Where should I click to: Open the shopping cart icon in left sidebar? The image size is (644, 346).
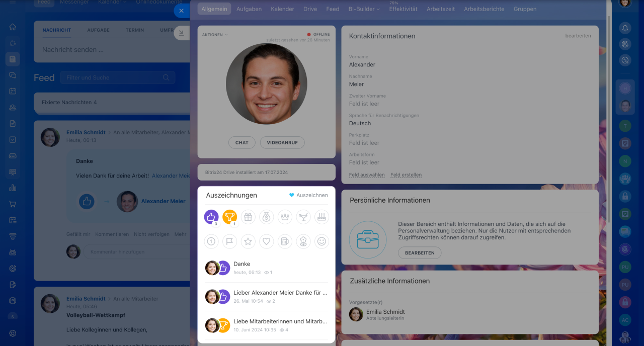[13, 204]
